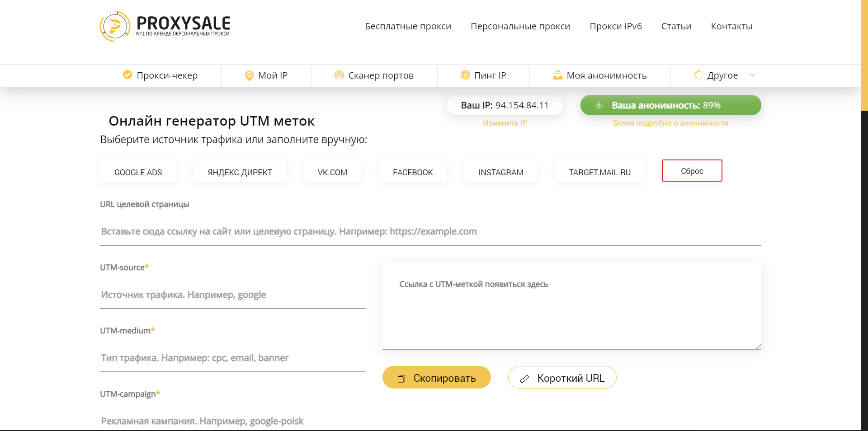Click the Прокси-чекер checkmark icon
Viewport: 868px width, 431px height.
click(x=127, y=75)
